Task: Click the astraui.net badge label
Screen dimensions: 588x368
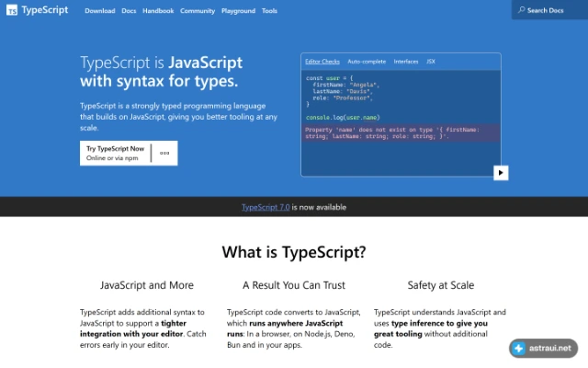Action: click(x=549, y=348)
